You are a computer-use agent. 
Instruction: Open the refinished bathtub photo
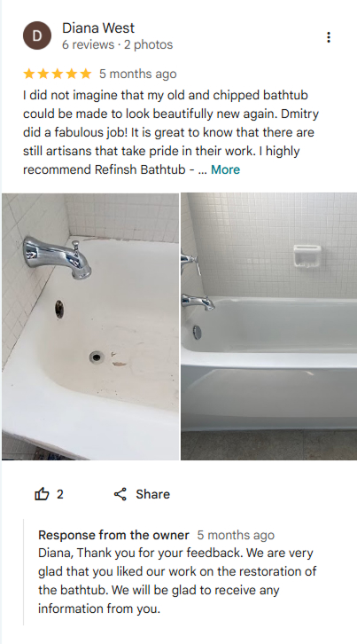coord(268,326)
